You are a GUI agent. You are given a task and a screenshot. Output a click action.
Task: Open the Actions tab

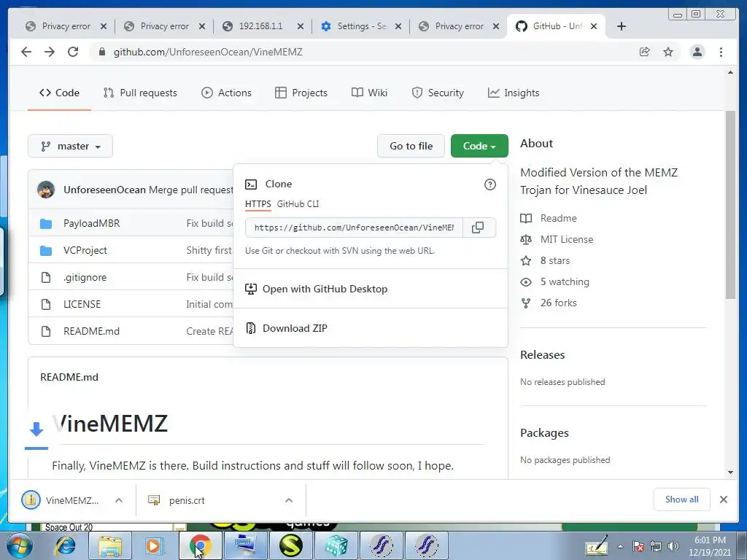226,93
